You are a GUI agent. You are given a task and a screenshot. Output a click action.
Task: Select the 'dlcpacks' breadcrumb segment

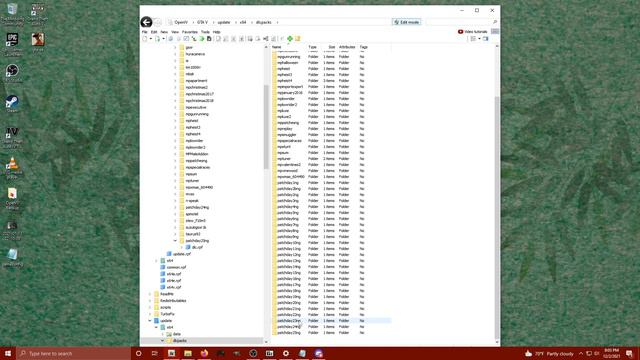264,22
